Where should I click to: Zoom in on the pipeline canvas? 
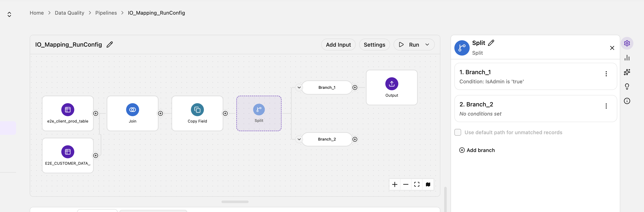(395, 184)
